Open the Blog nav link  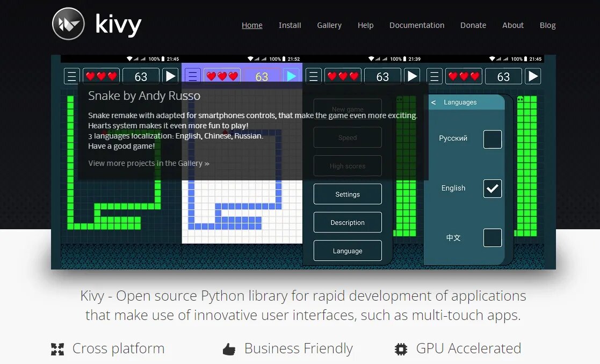[x=547, y=25]
